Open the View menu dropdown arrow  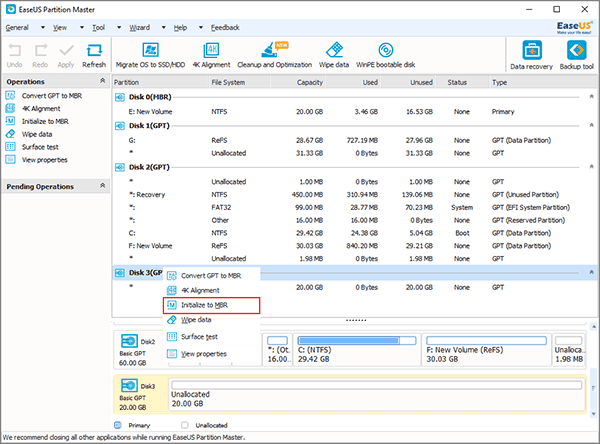tap(82, 28)
